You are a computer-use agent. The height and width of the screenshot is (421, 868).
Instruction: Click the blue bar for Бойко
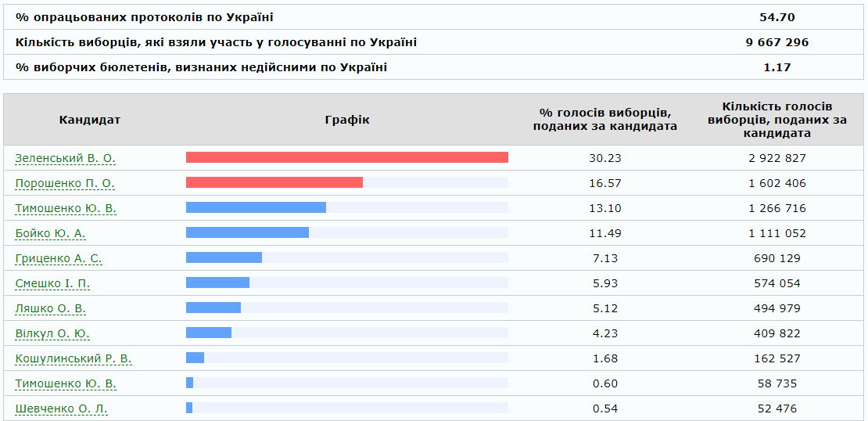[247, 232]
